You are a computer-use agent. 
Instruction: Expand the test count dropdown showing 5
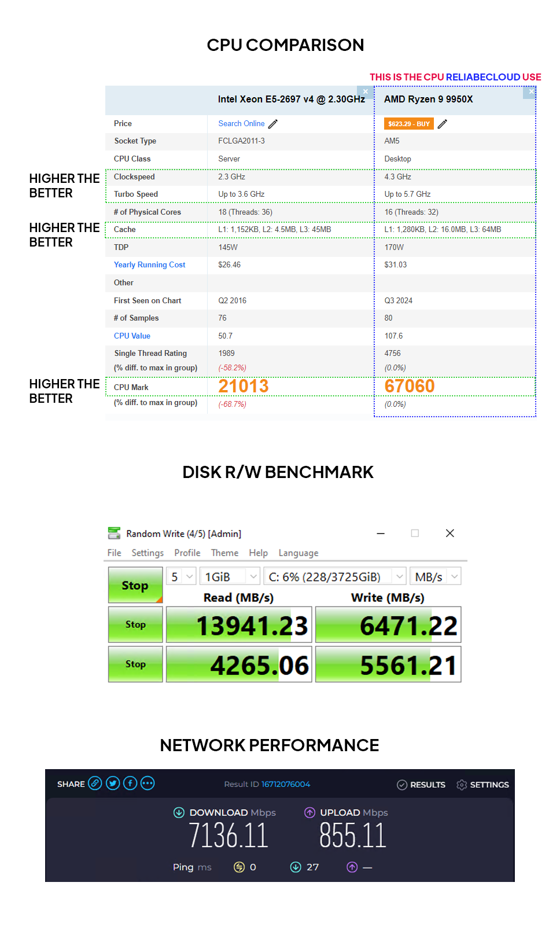pyautogui.click(x=182, y=576)
